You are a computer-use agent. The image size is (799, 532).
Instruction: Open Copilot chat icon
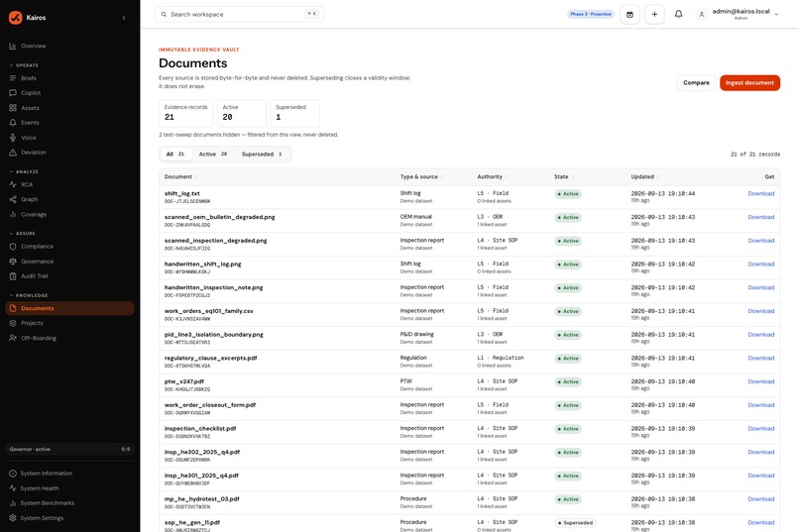point(13,93)
